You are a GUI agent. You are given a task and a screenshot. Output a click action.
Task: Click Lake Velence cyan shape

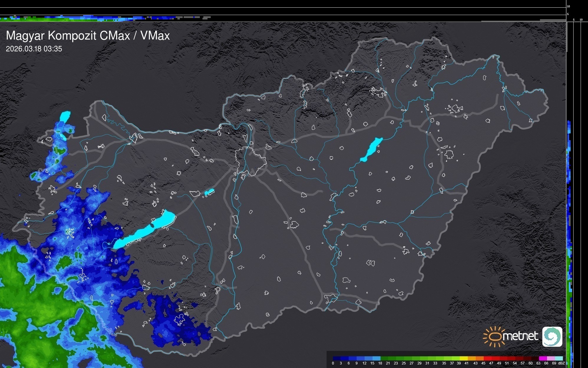click(209, 192)
